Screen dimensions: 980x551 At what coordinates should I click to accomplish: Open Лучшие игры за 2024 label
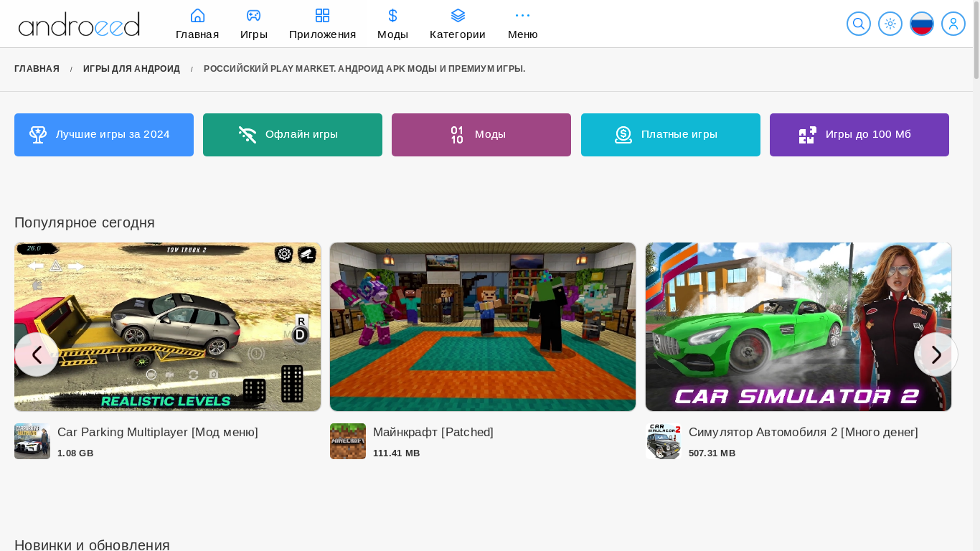tap(113, 134)
